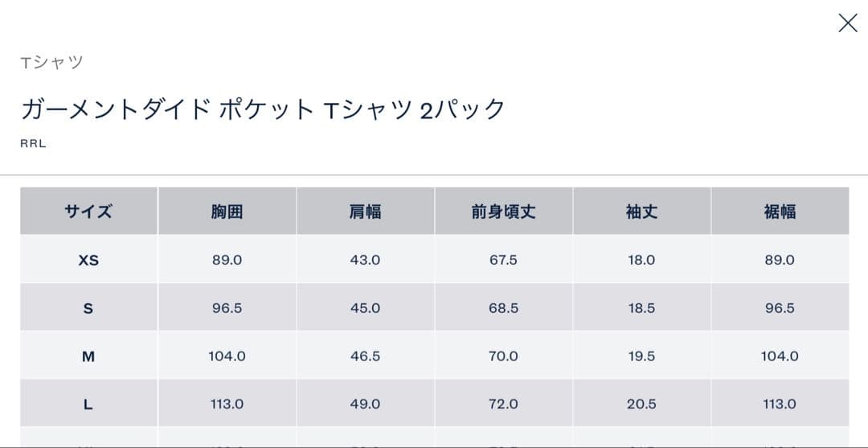Select the 袖丈 column header

click(x=641, y=212)
